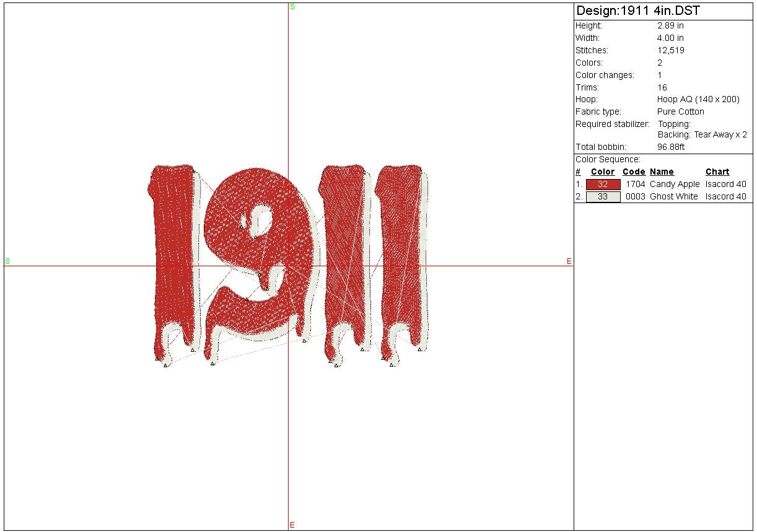Click the red E marker at bottom of canvas
Screen dimensions: 757x532
(292, 525)
